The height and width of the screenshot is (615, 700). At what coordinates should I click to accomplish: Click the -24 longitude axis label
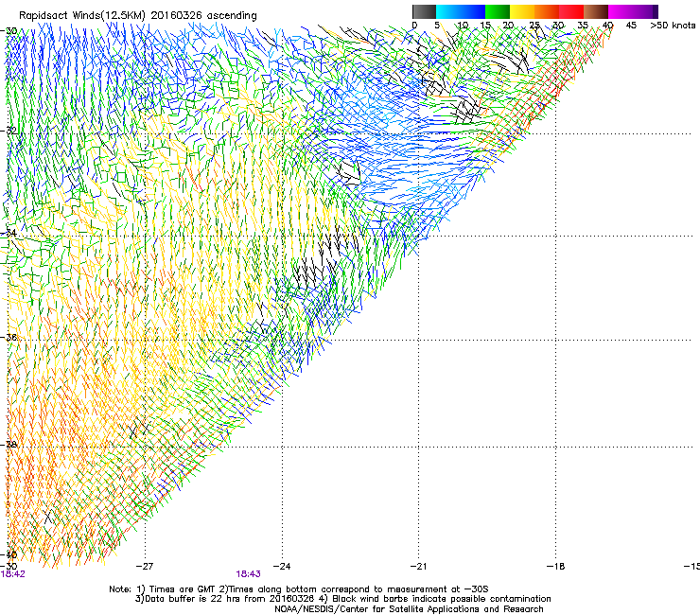pos(282,567)
